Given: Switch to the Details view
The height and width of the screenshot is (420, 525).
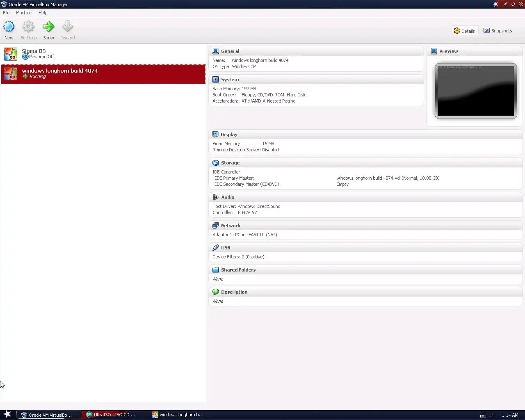Looking at the screenshot, I should tap(464, 31).
